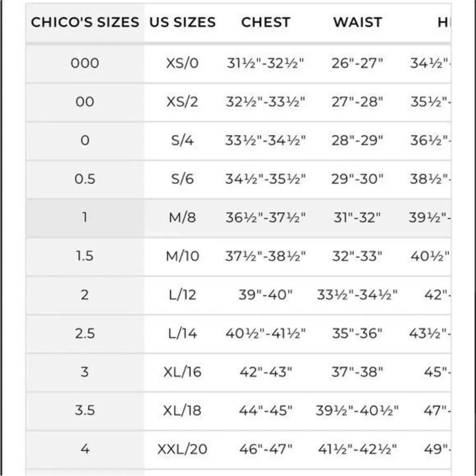Click the CHICO'S SIZES column header
Image resolution: width=476 pixels, height=476 pixels.
85,22
